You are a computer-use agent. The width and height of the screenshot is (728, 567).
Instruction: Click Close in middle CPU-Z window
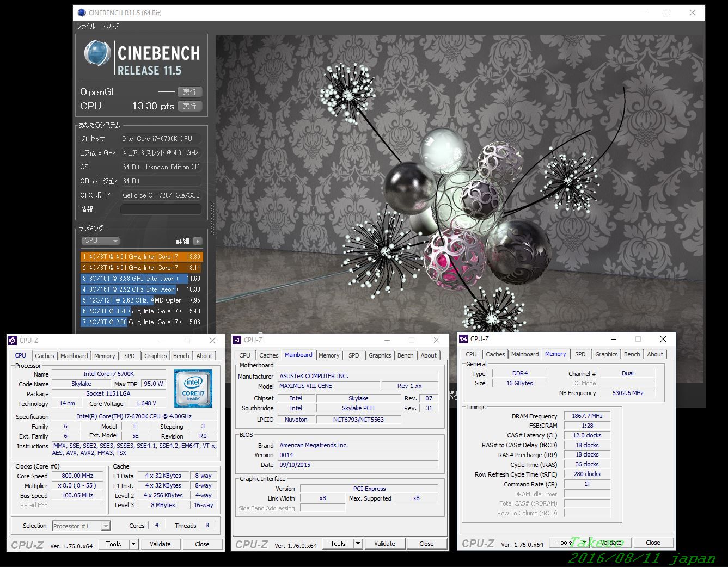[426, 544]
